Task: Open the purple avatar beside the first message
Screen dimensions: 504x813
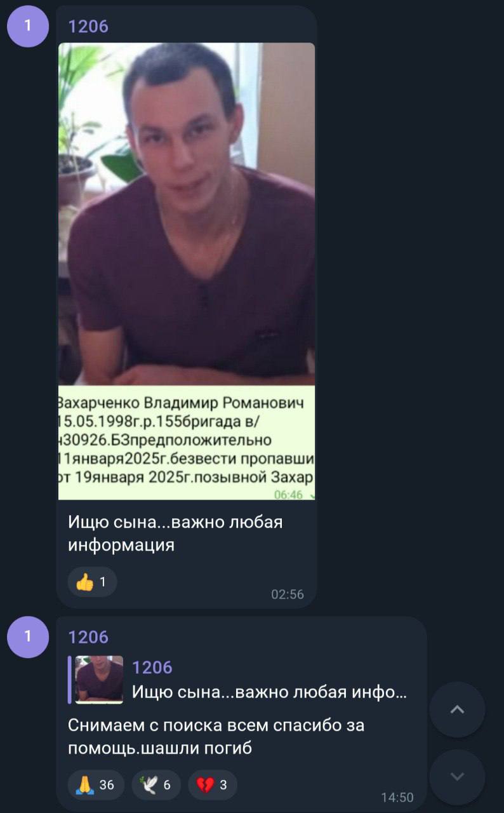Action: 28,26
